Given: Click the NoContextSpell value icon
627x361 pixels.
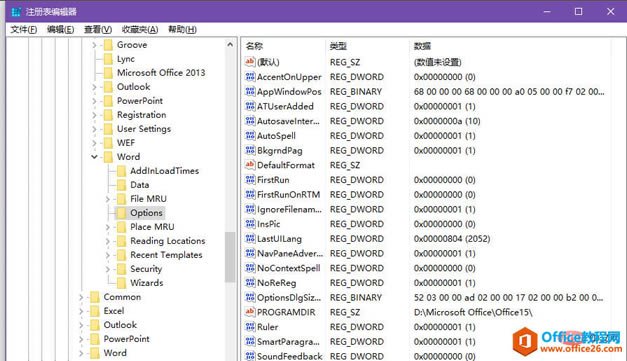Looking at the screenshot, I should click(x=250, y=268).
